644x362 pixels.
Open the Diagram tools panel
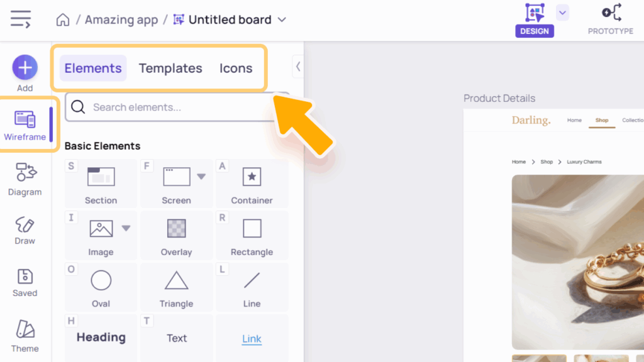pyautogui.click(x=25, y=178)
